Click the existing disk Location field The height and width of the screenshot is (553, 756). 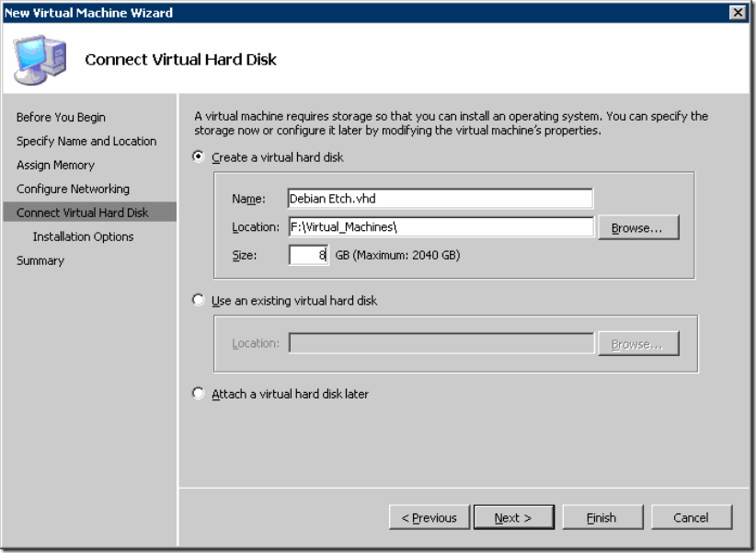tap(441, 343)
